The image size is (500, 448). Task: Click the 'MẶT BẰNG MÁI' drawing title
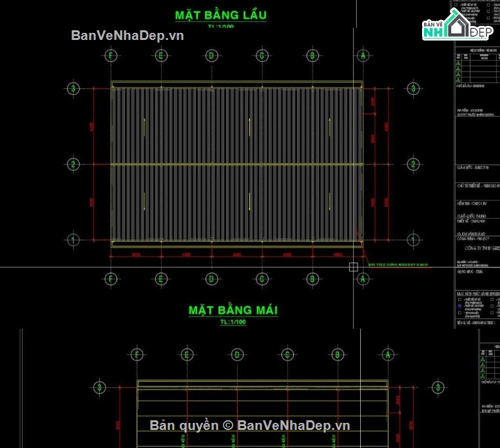[x=233, y=310]
